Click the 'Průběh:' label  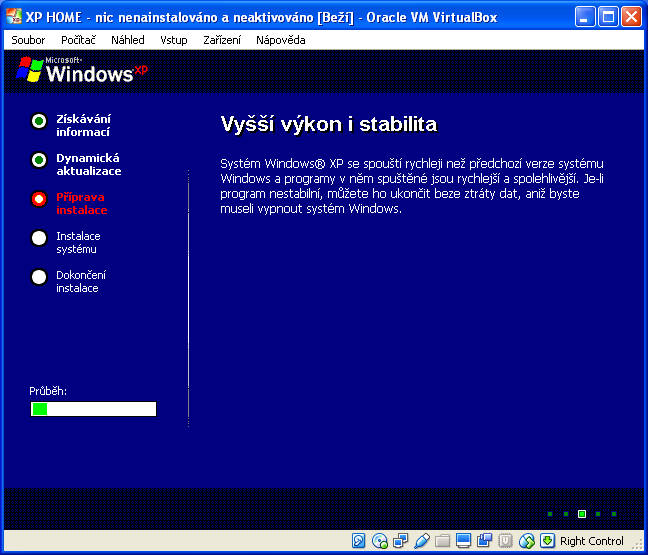48,391
